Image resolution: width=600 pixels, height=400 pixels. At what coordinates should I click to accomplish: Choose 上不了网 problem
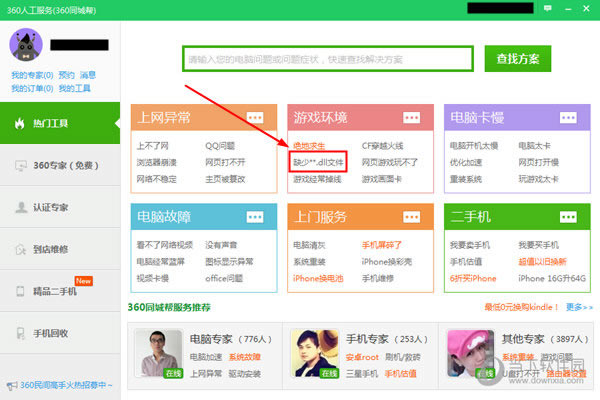coord(153,146)
